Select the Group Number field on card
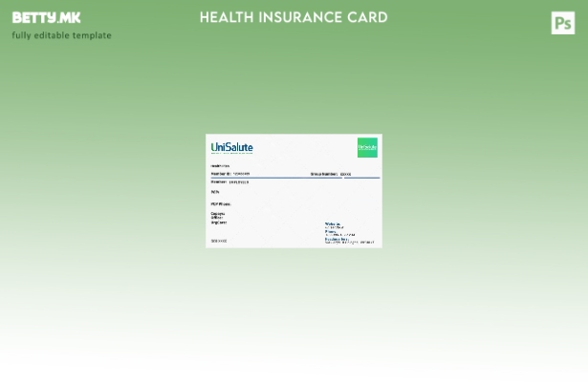Viewport: 588px width, 382px height. tap(331, 174)
